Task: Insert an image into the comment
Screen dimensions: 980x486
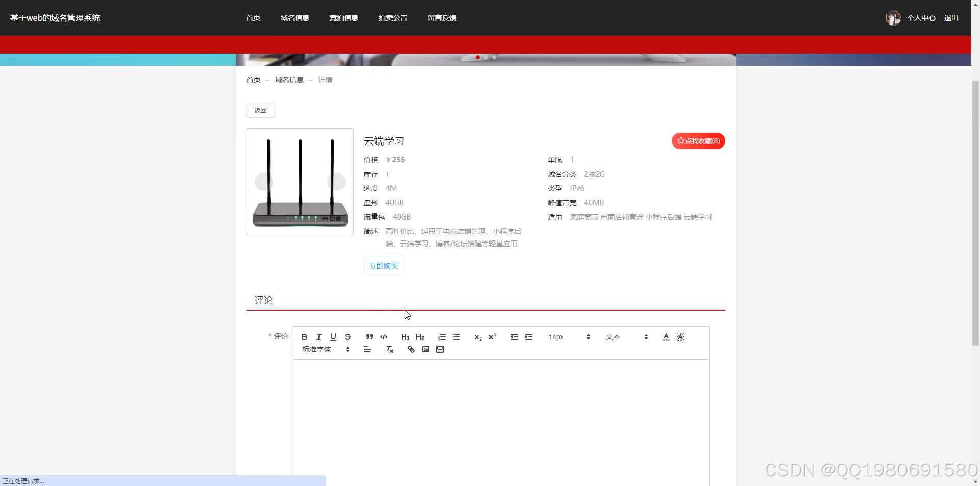Action: pyautogui.click(x=426, y=349)
